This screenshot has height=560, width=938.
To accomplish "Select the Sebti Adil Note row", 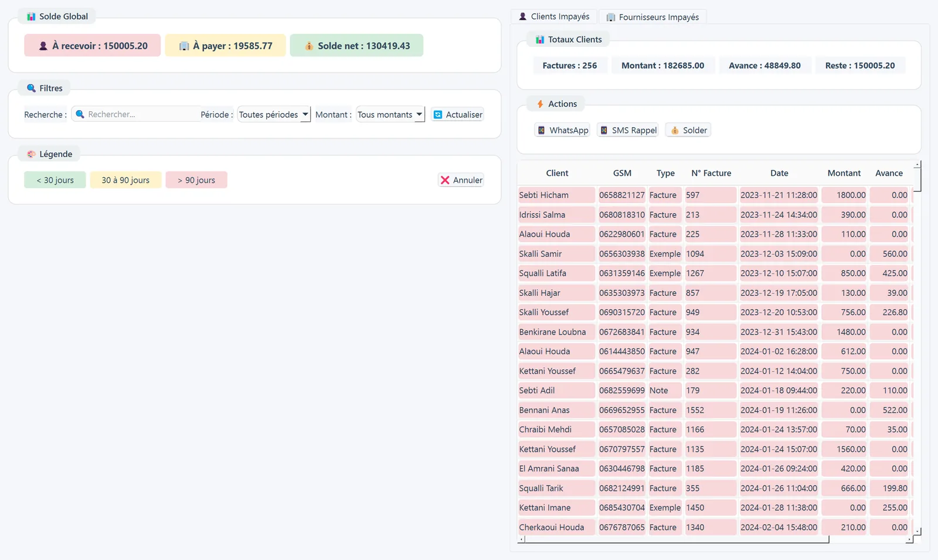I will click(716, 390).
